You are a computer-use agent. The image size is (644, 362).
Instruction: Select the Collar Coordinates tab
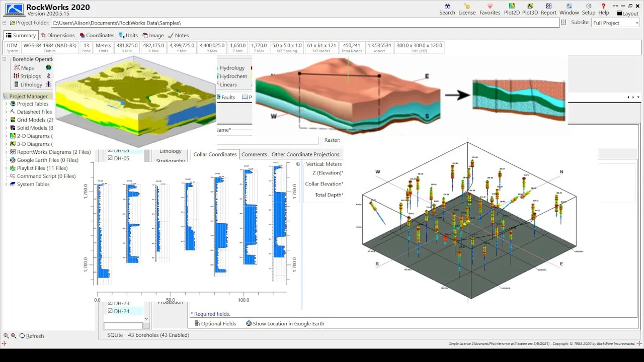pyautogui.click(x=215, y=154)
